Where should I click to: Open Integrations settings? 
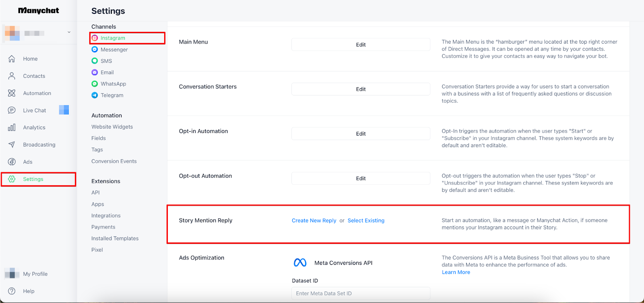point(106,216)
